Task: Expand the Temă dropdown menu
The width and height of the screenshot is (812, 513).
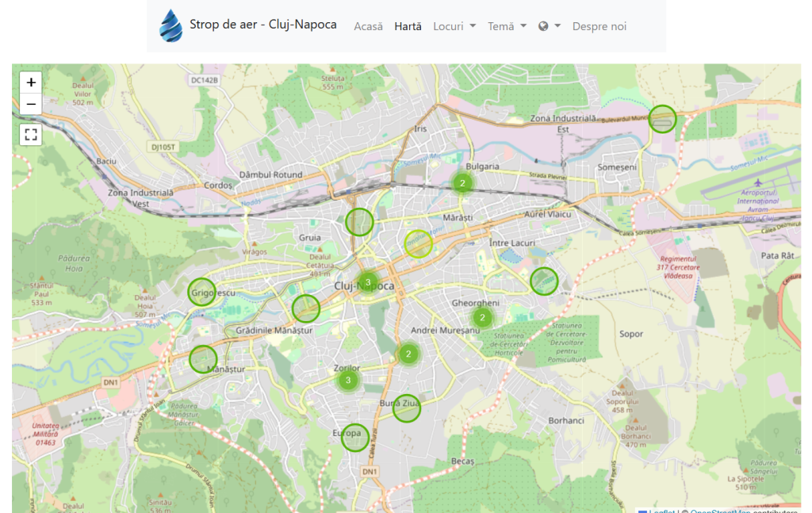Action: point(507,26)
